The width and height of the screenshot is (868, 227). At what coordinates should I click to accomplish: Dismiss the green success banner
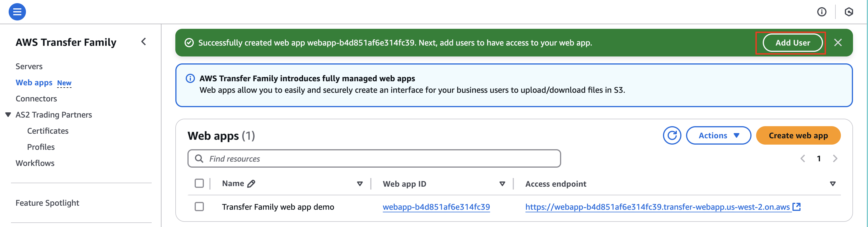pos(838,42)
